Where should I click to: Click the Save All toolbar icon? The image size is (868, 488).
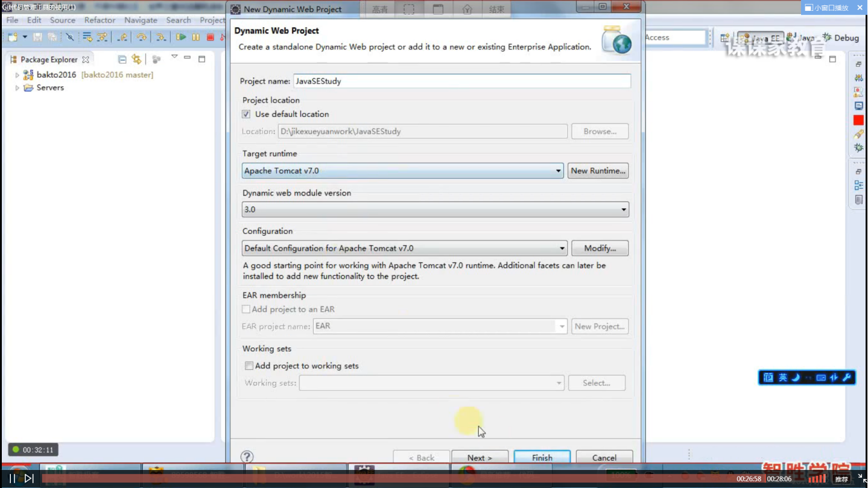pyautogui.click(x=52, y=37)
